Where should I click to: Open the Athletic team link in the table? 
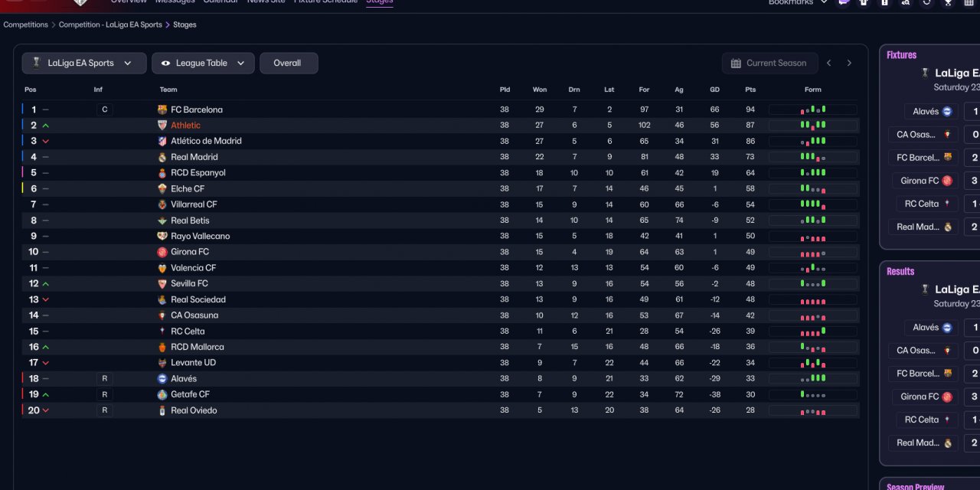point(185,126)
